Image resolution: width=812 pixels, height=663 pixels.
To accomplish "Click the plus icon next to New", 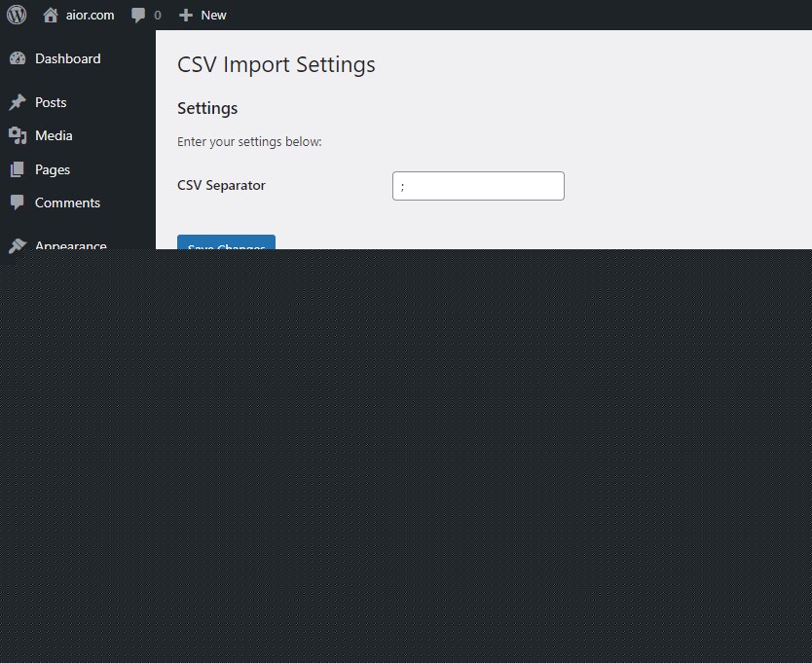I will coord(185,16).
